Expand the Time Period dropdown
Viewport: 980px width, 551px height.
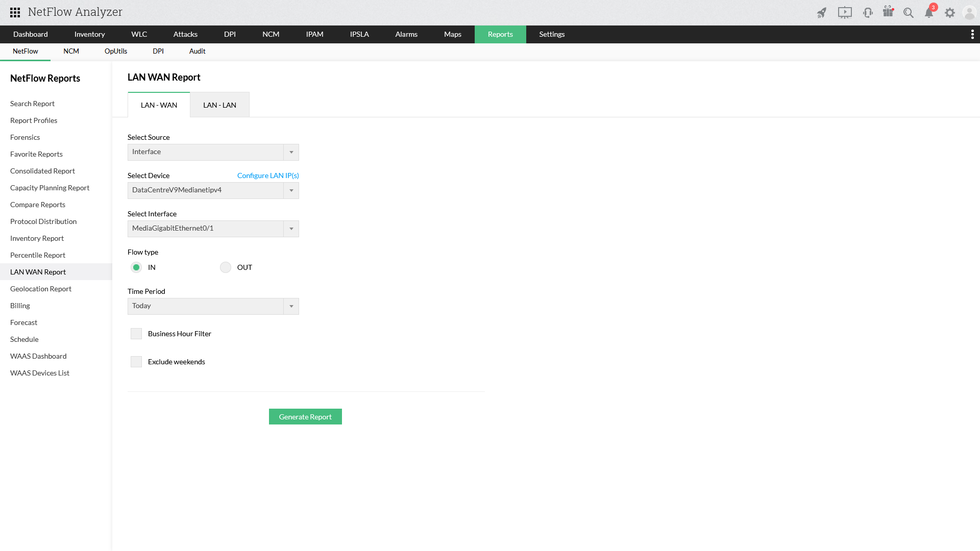click(x=213, y=306)
